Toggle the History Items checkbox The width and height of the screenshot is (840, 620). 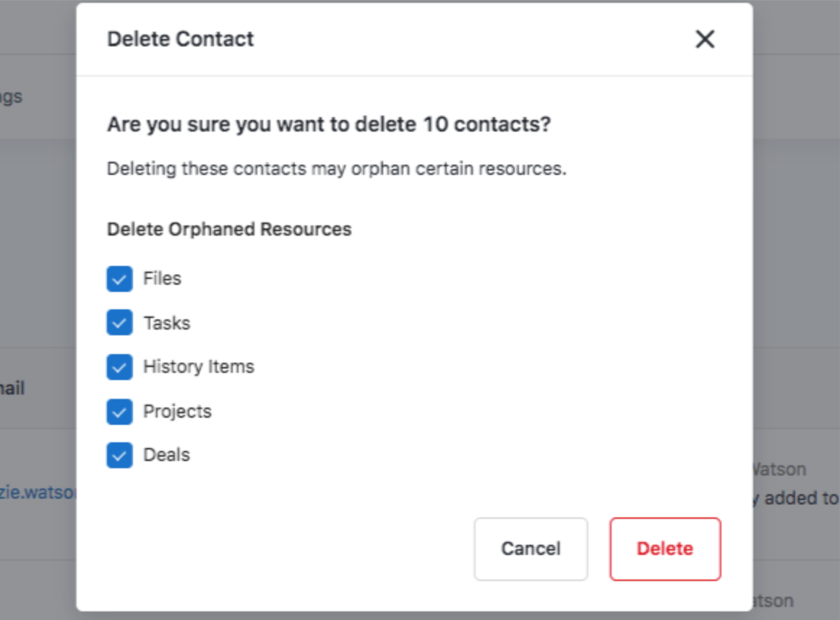click(120, 367)
